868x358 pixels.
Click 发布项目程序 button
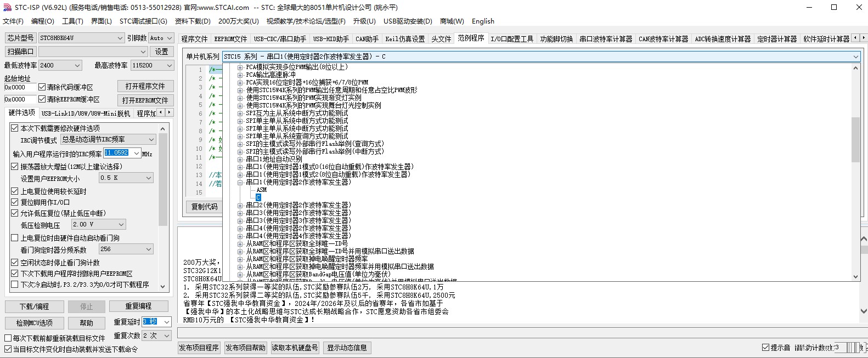point(199,348)
